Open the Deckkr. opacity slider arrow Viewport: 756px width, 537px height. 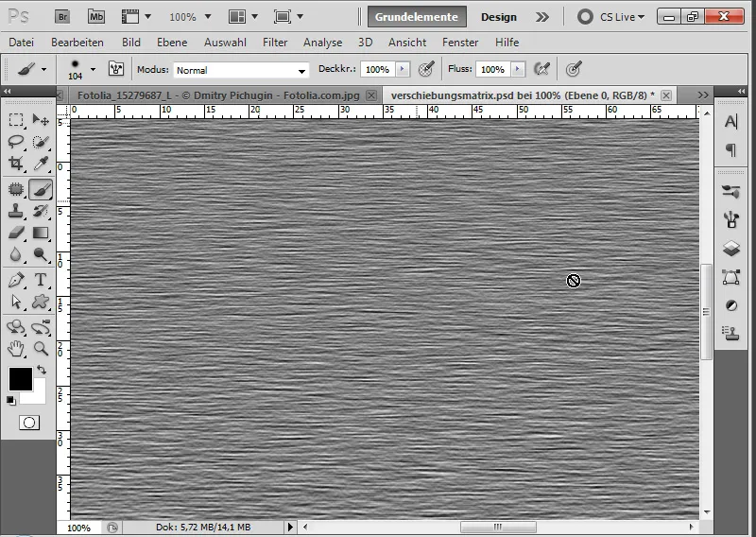tap(403, 69)
